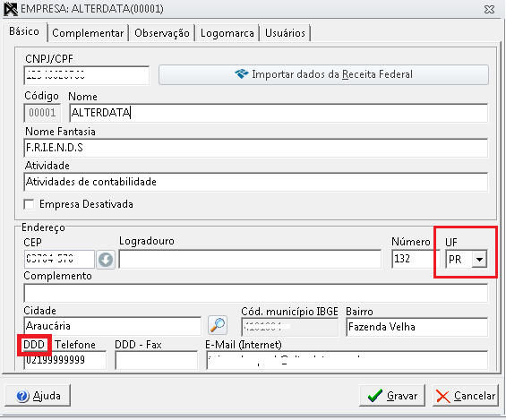Screen dimensions: 506x420
Task: Focus the CEP input field
Action: pos(59,259)
